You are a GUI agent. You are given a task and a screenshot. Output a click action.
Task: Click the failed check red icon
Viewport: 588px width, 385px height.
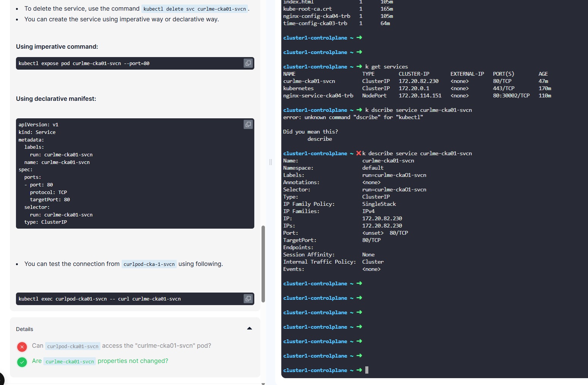tap(22, 347)
